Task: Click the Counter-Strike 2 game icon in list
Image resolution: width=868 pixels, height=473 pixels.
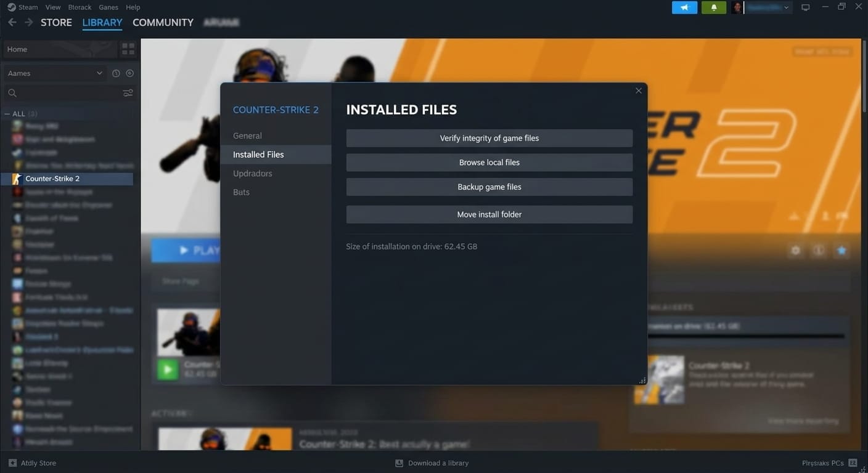Action: click(17, 179)
